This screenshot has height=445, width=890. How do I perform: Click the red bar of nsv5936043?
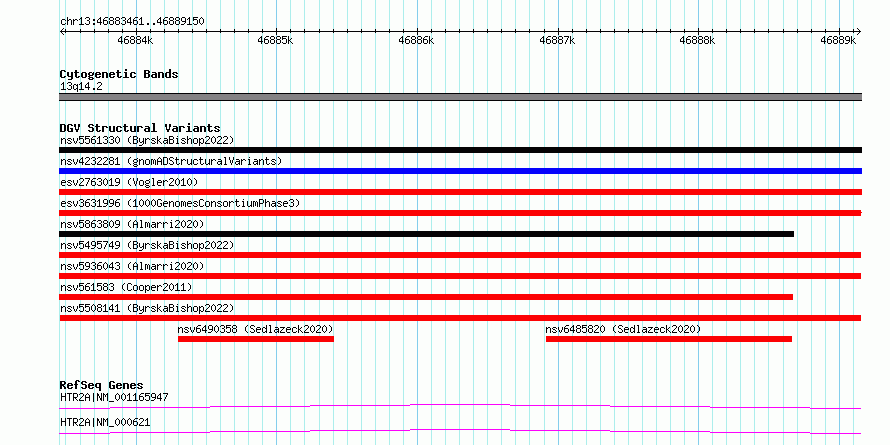(x=460, y=276)
